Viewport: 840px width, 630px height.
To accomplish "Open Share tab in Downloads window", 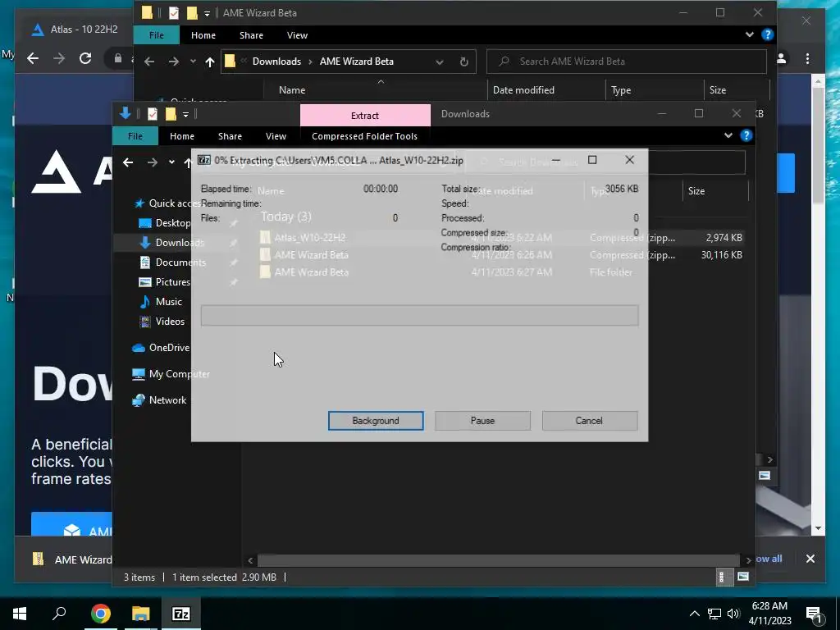I will (230, 136).
